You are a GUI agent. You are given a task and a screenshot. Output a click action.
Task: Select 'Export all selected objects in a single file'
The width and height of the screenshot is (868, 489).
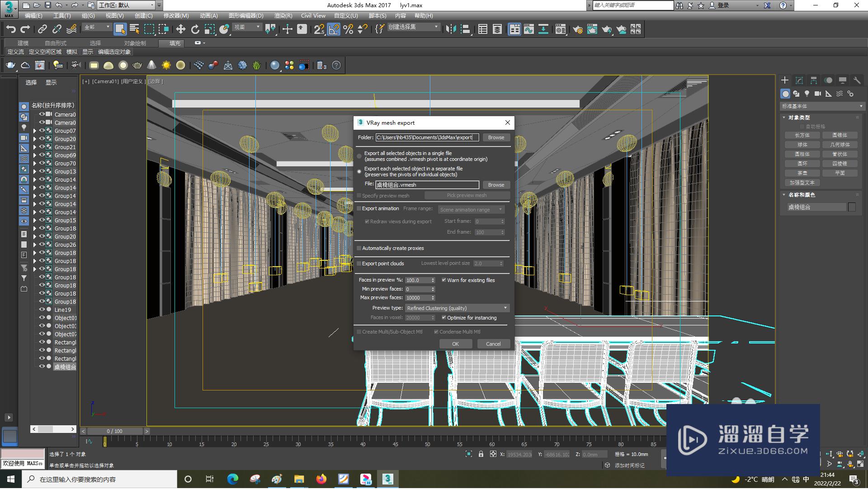pos(359,156)
